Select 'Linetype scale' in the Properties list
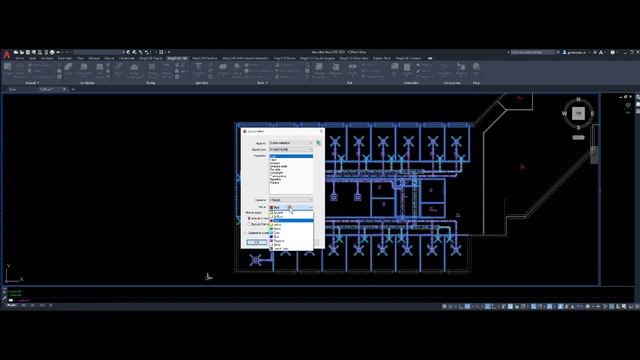Image resolution: width=640 pixels, height=360 pixels. coord(291,167)
